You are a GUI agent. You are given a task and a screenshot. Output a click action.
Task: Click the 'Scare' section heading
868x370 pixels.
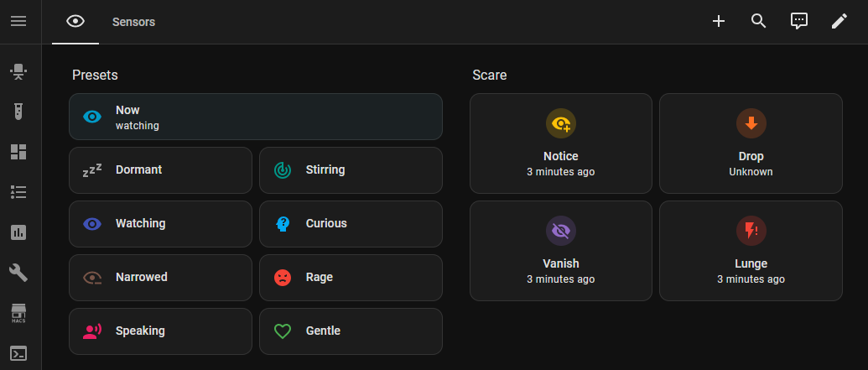[490, 76]
